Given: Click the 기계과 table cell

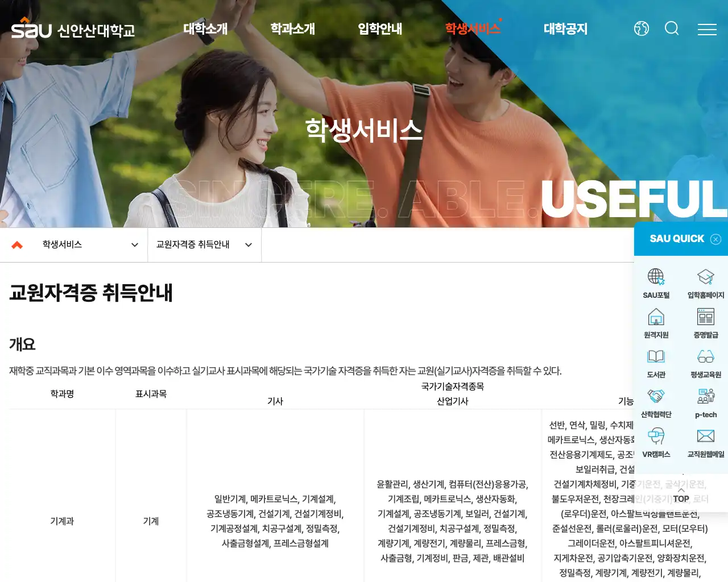Looking at the screenshot, I should (62, 521).
